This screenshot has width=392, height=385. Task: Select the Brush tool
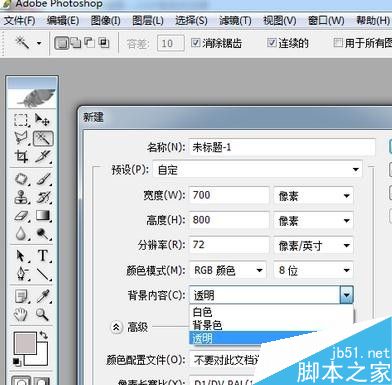point(43,179)
